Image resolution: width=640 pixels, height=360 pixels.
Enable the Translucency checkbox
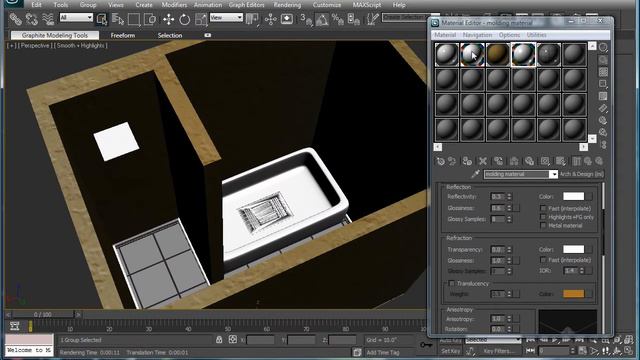point(451,283)
